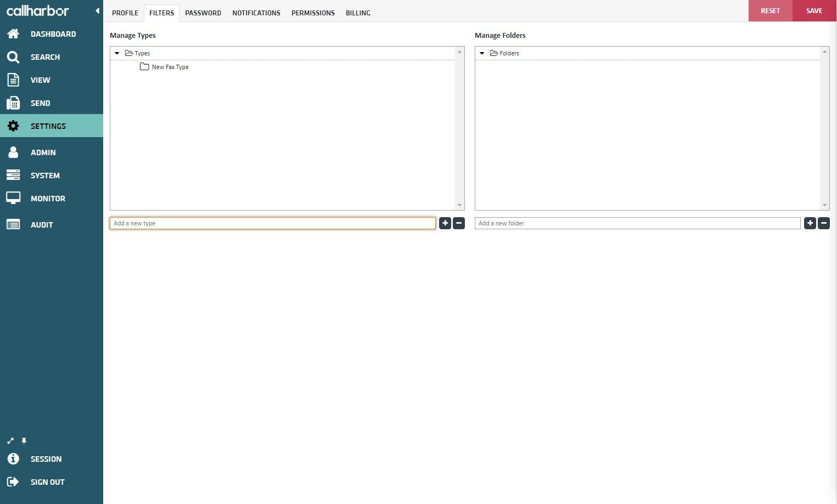Focus the Add a new folder field
Screen dimensions: 837x504
click(638, 223)
